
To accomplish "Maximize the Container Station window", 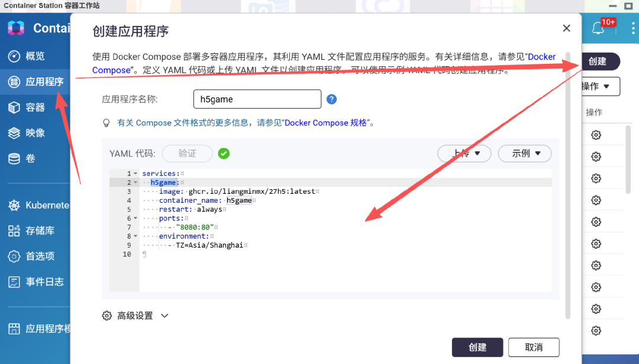I will [628, 6].
